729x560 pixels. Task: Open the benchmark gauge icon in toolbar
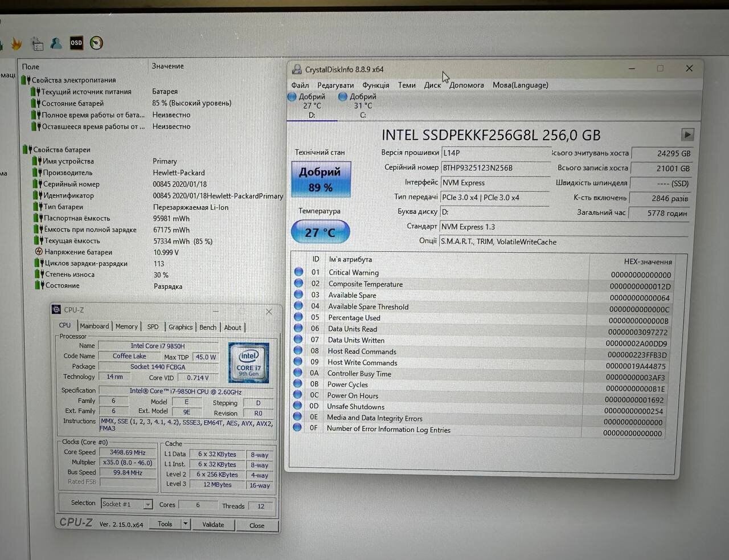pyautogui.click(x=96, y=43)
